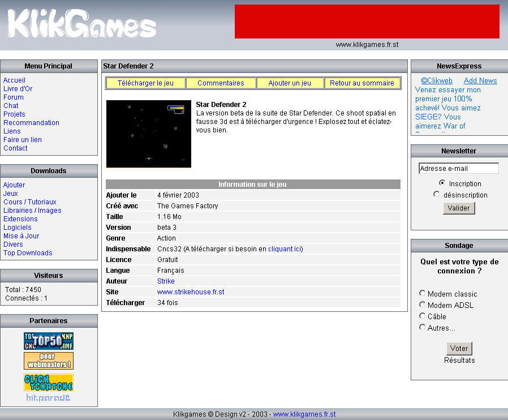Open Librairies / Images section
Viewport: 508px width, 420px height.
pos(32,211)
